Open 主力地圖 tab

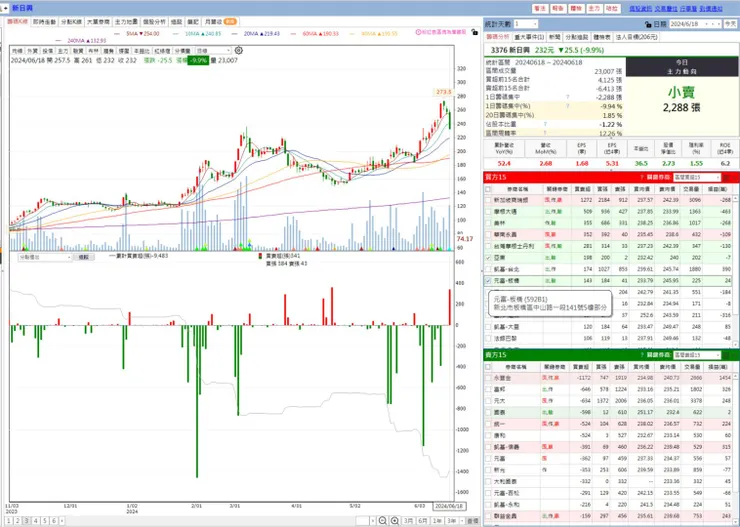[126, 22]
